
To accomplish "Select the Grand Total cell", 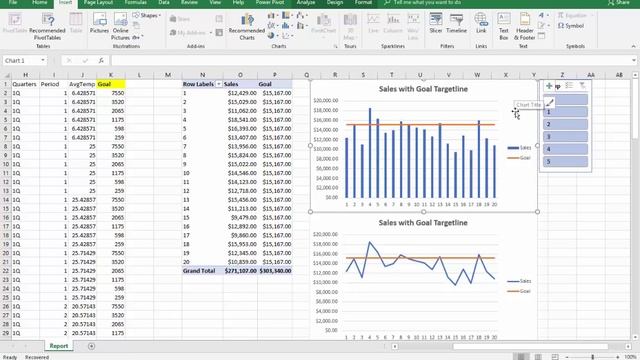I will click(x=202, y=271).
